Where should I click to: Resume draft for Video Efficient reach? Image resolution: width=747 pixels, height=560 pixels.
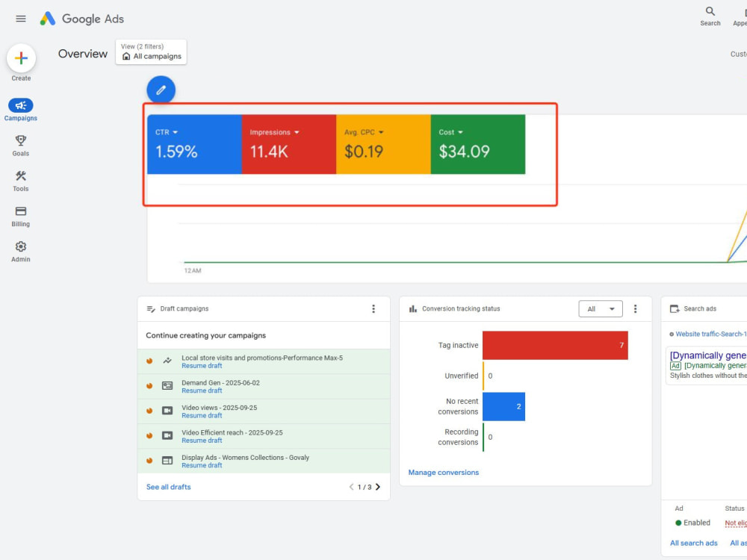pos(202,441)
